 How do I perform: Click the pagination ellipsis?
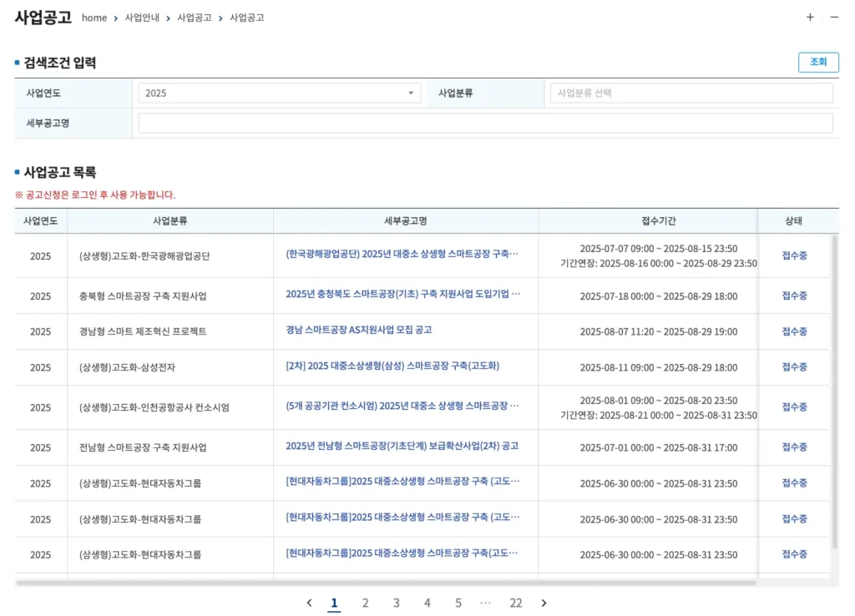pos(485,603)
